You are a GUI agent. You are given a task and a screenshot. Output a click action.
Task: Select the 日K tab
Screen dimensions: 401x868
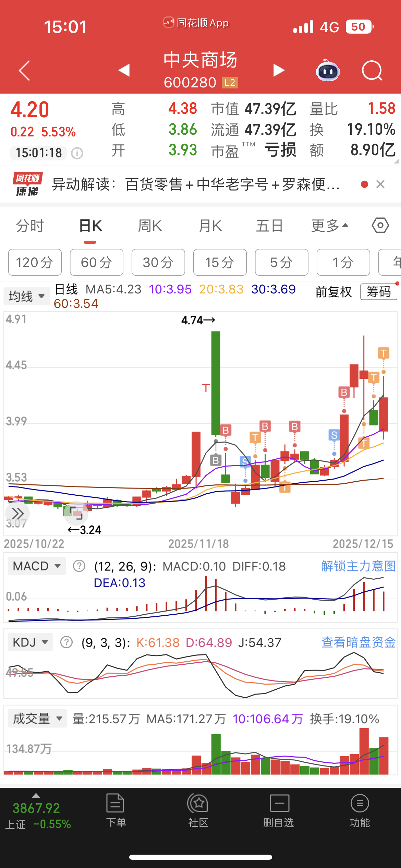tap(90, 226)
